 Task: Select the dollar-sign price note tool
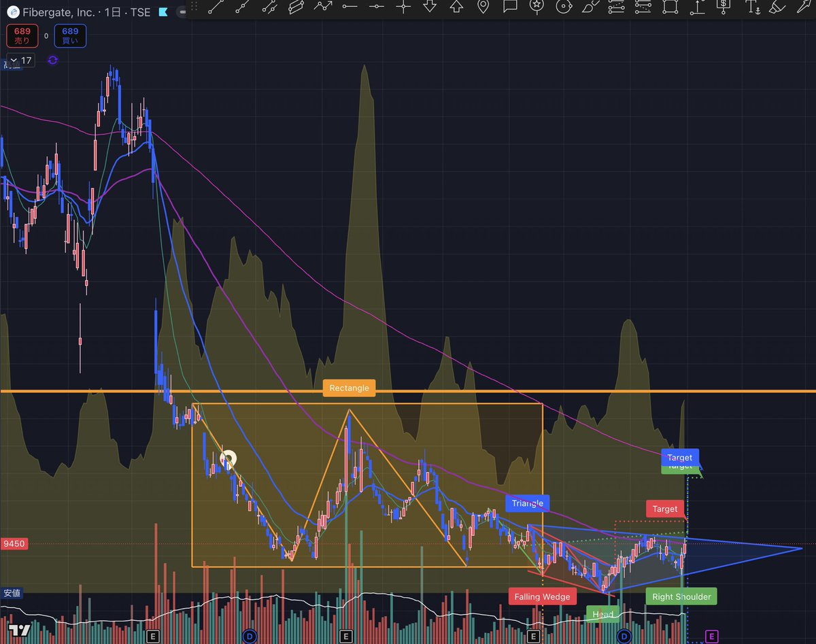tap(724, 7)
